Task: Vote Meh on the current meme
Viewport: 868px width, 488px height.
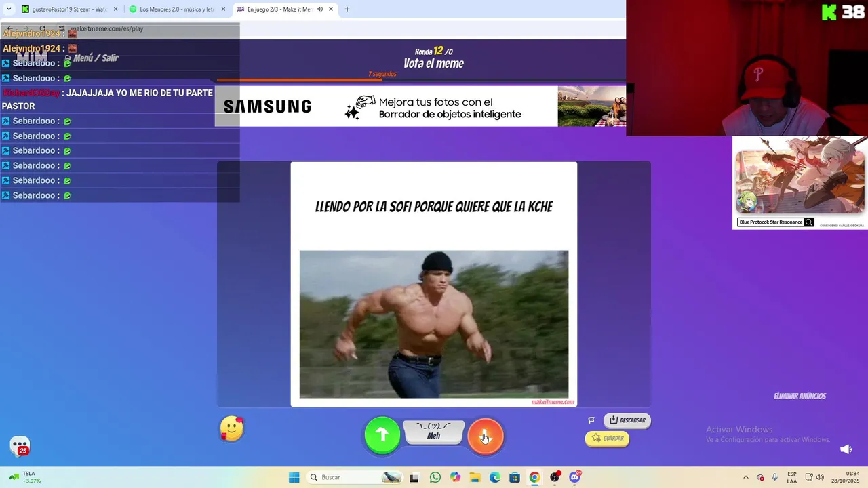Action: point(434,432)
